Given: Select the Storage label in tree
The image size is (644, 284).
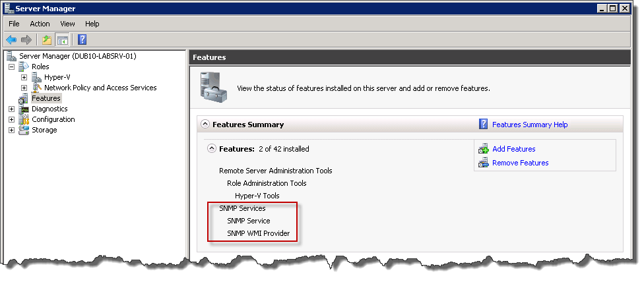Looking at the screenshot, I should pyautogui.click(x=44, y=130).
